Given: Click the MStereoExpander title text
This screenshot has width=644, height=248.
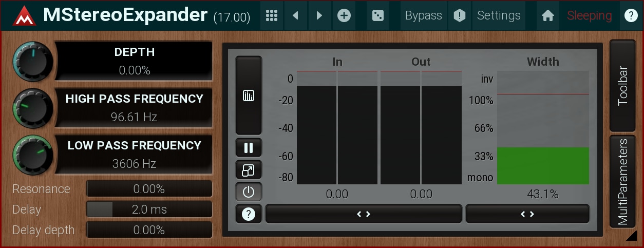Looking at the screenshot, I should pyautogui.click(x=125, y=15).
